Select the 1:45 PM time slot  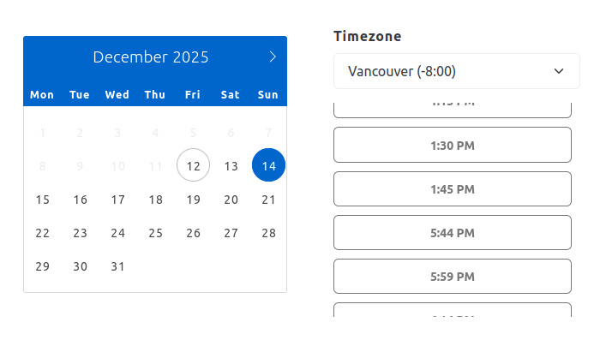[x=452, y=189]
